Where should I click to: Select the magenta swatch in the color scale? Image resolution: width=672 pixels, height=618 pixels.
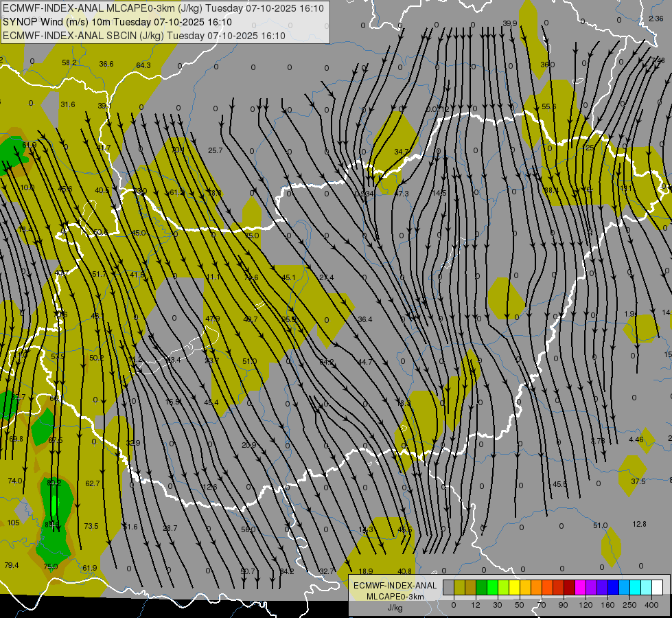[x=580, y=587]
